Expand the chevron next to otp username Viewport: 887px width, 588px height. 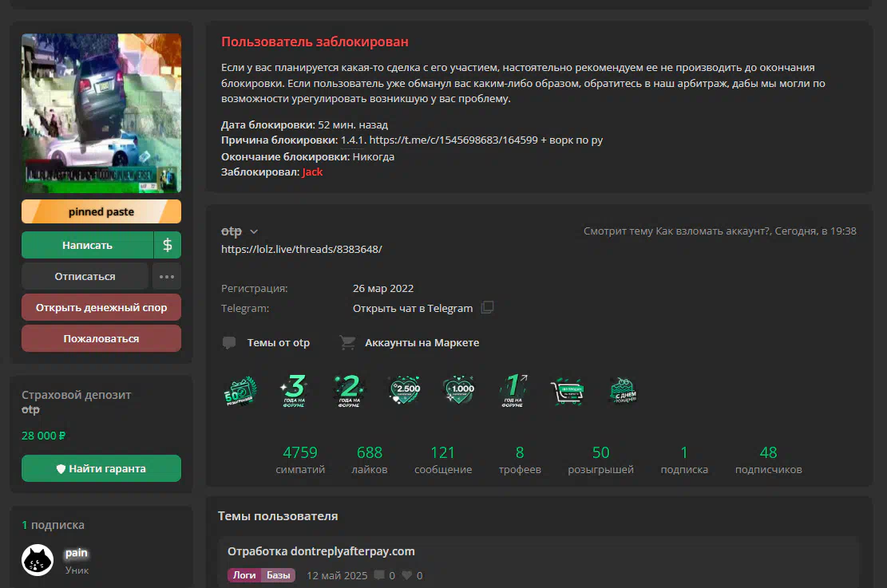point(254,232)
